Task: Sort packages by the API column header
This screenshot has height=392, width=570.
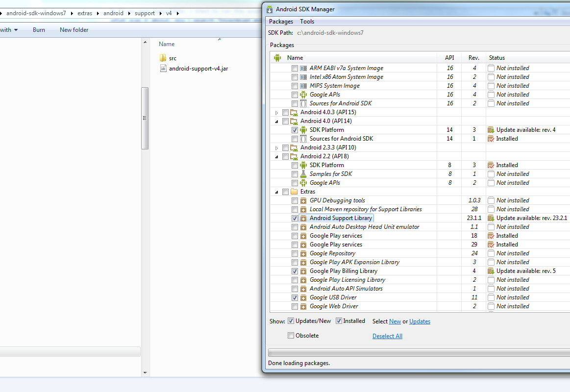Action: [449, 57]
